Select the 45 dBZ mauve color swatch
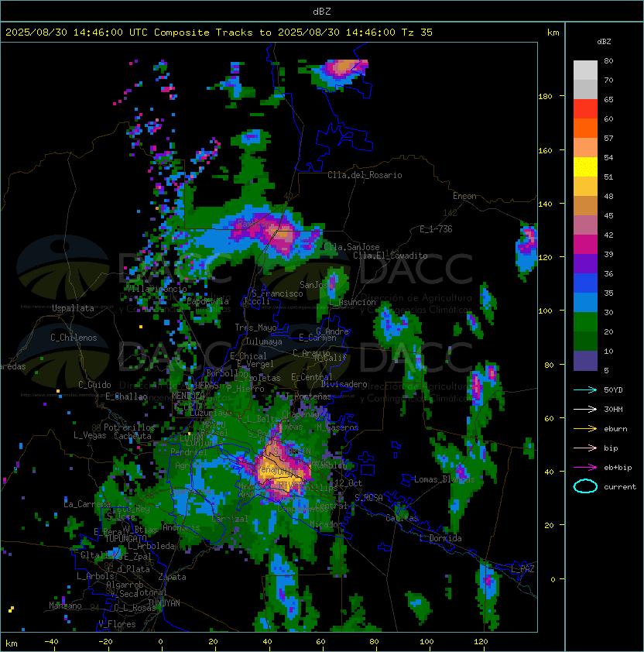 [585, 225]
